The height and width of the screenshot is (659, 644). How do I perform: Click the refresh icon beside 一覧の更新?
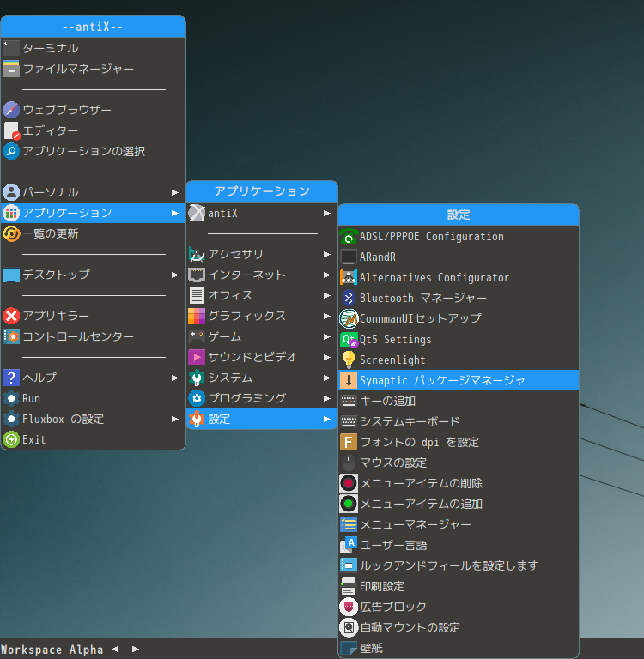point(11,233)
